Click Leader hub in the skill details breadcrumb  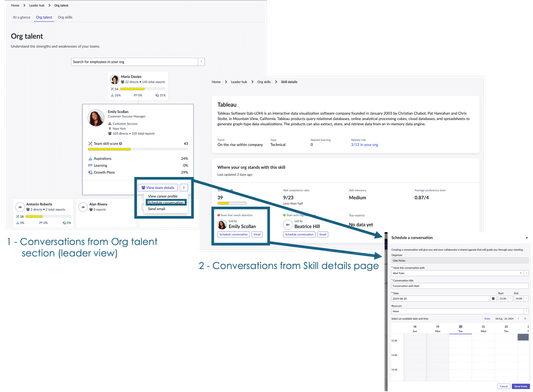coord(239,82)
